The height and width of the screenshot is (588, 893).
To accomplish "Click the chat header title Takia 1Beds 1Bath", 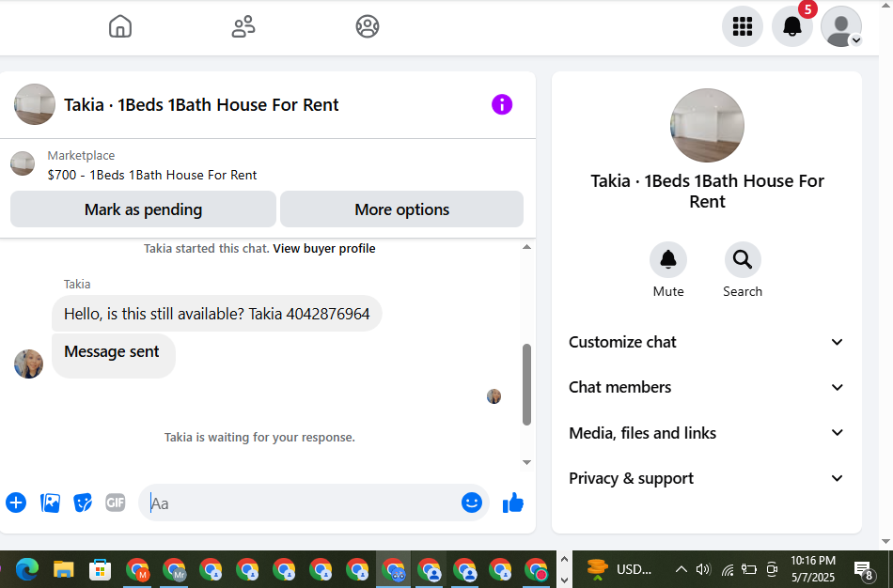I will tap(201, 105).
